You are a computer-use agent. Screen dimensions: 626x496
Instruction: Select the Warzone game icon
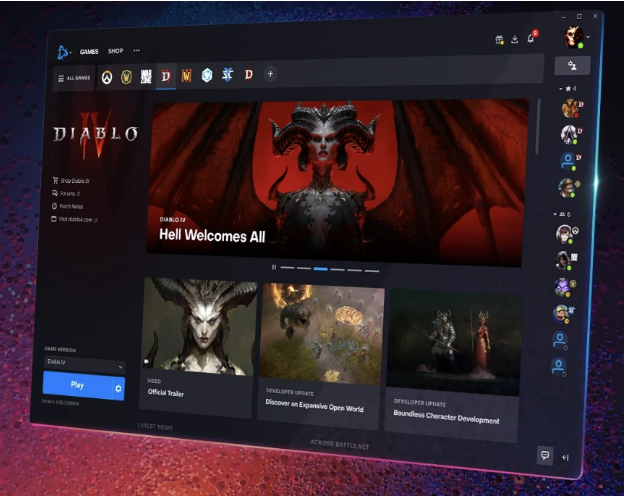146,76
